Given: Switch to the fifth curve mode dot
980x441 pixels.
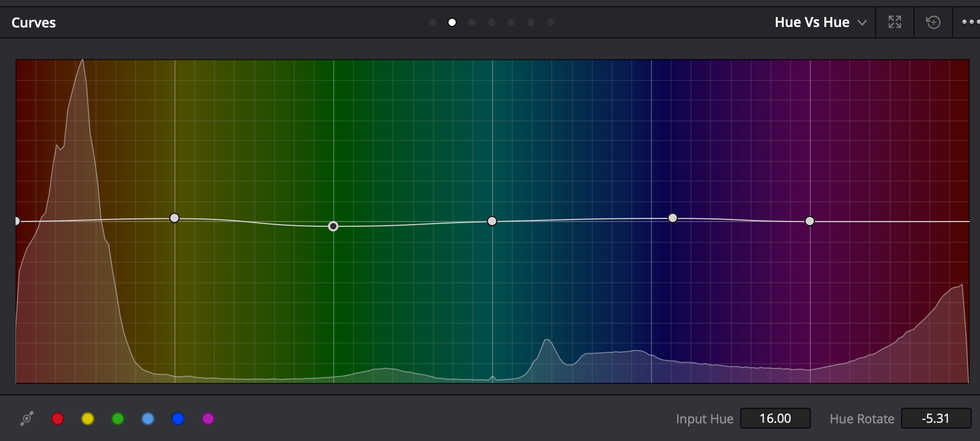Looking at the screenshot, I should [x=511, y=22].
